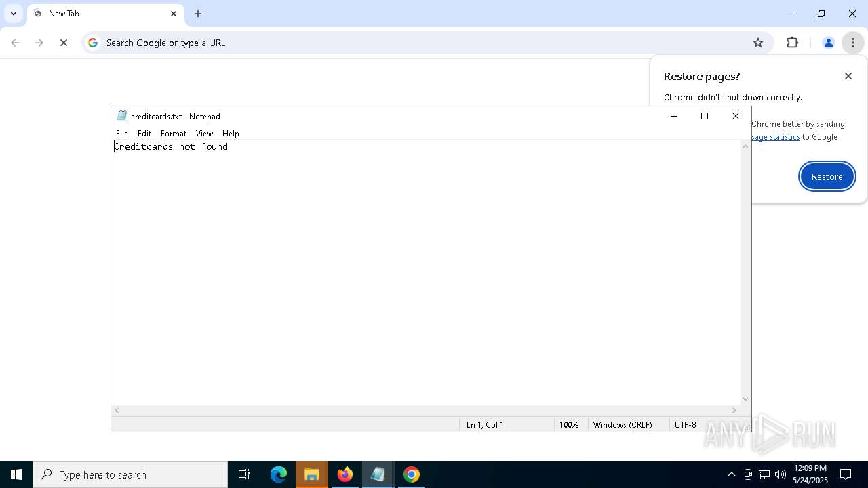This screenshot has width=868, height=488.
Task: Click Notepad vertical scrollbar down arrow
Action: pyautogui.click(x=746, y=399)
